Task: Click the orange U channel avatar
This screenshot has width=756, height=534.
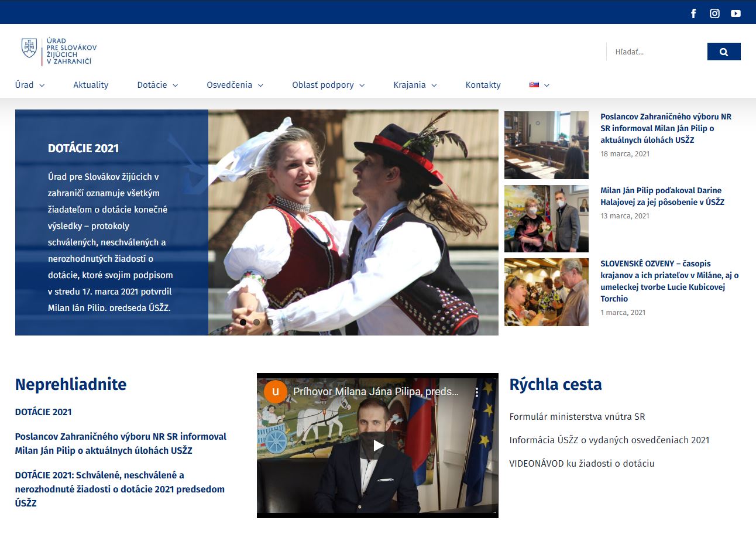Action: (276, 392)
